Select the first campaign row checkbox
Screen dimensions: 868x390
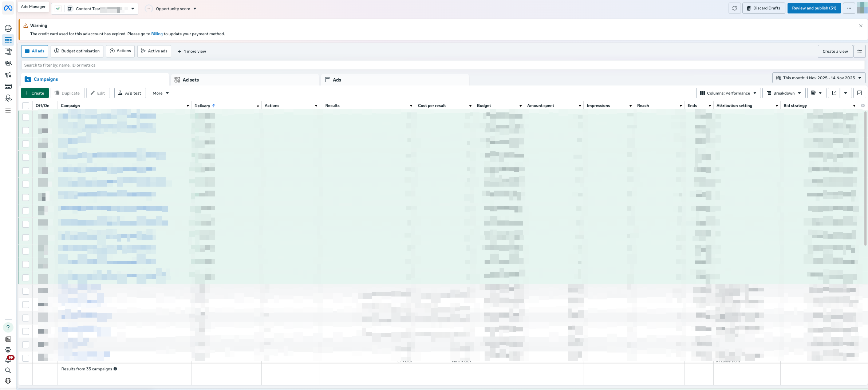(x=25, y=117)
